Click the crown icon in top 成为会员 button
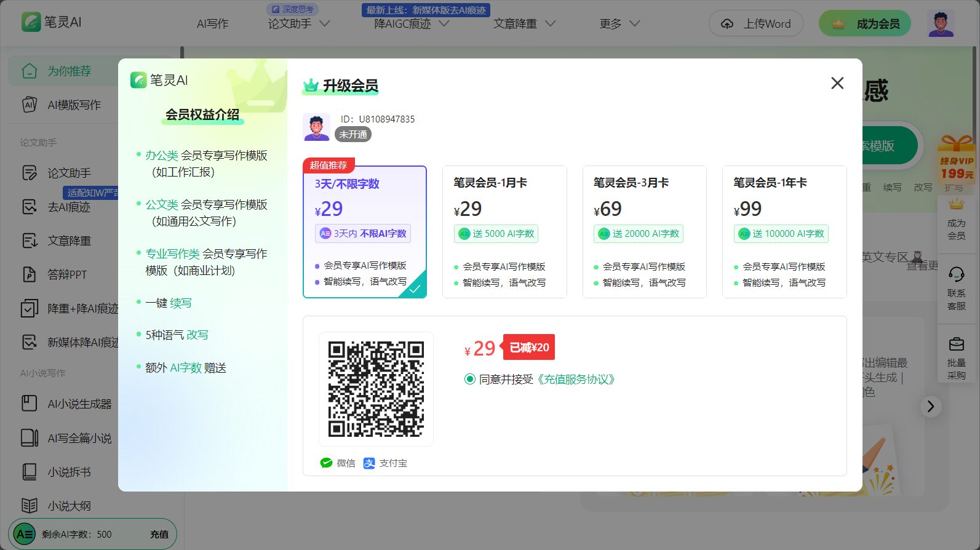This screenshot has width=980, height=550. pos(838,24)
